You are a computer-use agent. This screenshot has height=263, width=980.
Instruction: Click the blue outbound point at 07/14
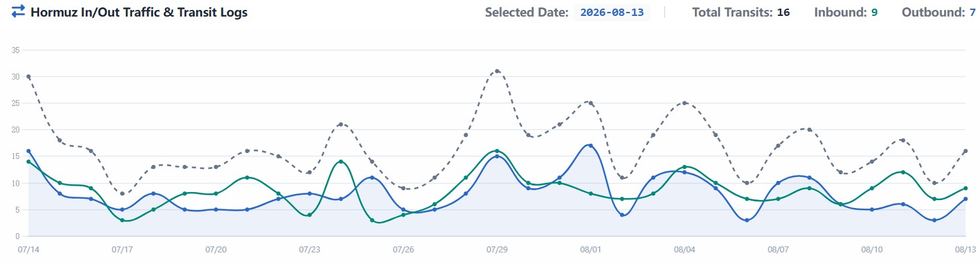tap(29, 151)
